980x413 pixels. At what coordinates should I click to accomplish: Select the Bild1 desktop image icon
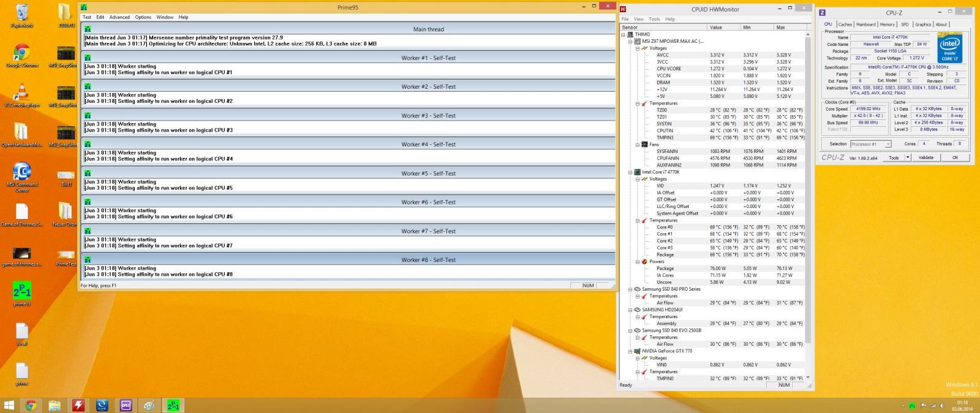coord(66,176)
